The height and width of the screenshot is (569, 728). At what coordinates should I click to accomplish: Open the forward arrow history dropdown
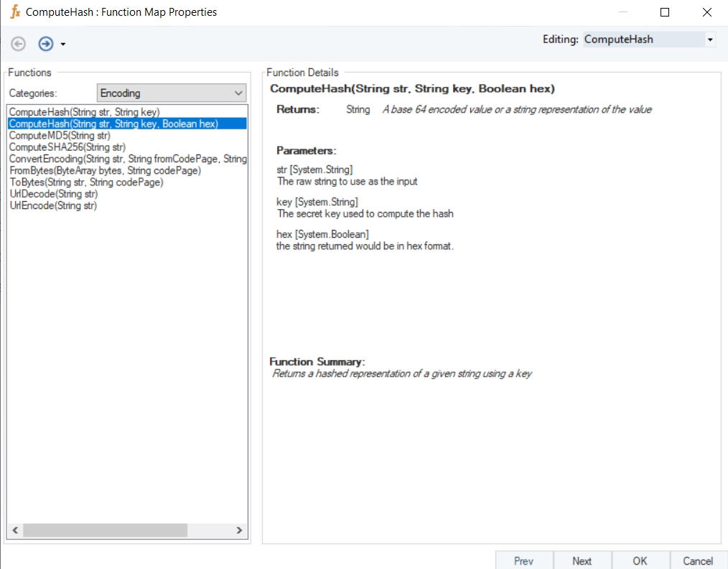[x=63, y=45]
